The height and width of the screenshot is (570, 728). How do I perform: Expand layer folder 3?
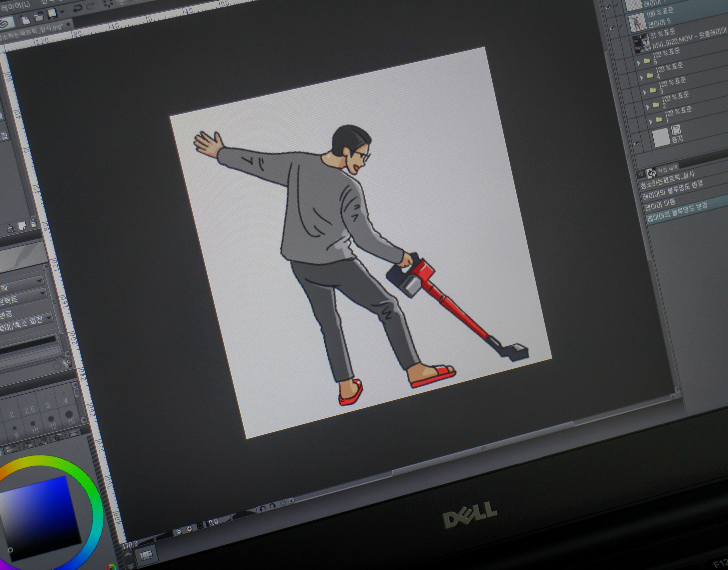coord(645,92)
